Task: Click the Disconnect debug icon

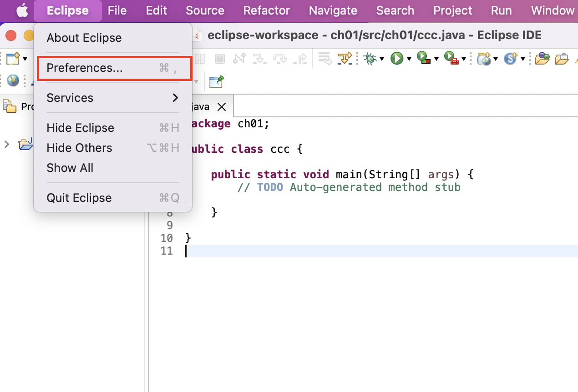Action: [239, 59]
